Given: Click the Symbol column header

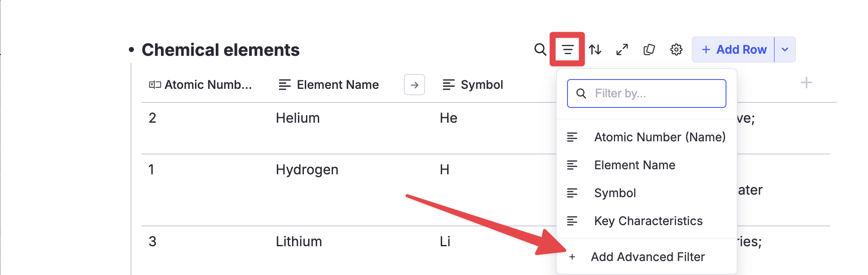Looking at the screenshot, I should tap(481, 85).
